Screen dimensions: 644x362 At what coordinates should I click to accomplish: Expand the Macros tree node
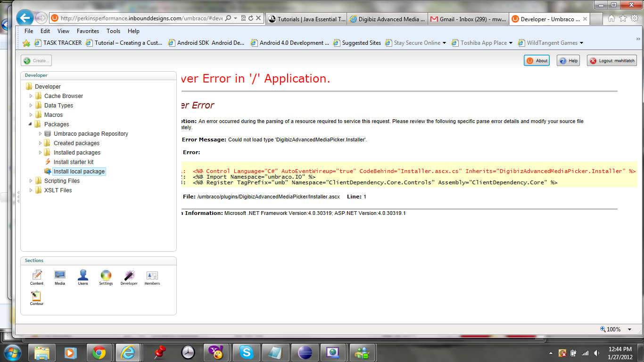point(31,115)
